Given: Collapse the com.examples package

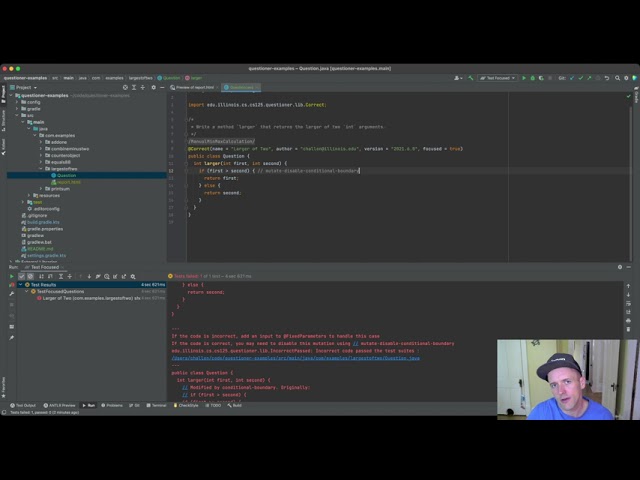Looking at the screenshot, I should (35, 136).
